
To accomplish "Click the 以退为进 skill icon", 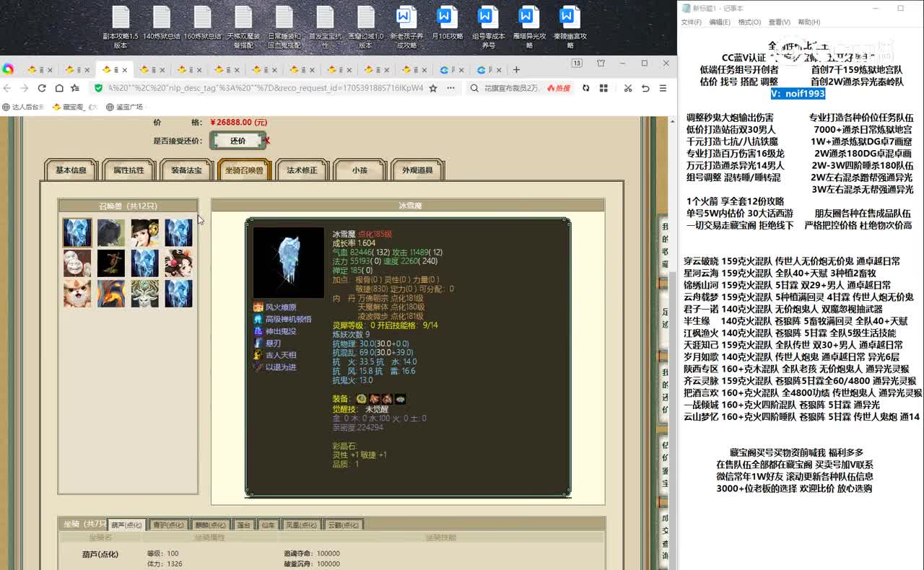I will tap(258, 367).
